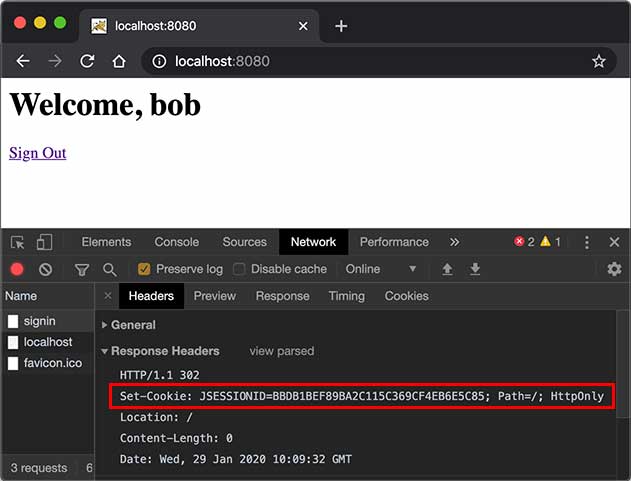Show more DevTools tabs
The image size is (631, 481).
tap(454, 242)
